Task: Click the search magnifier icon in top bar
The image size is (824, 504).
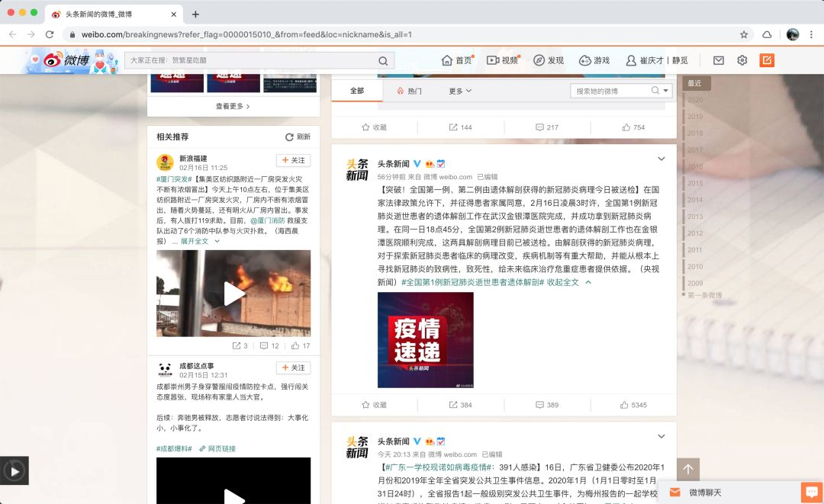Action: 383,61
